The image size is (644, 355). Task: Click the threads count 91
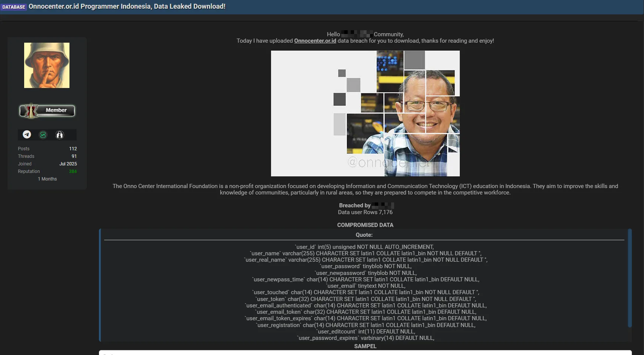[74, 156]
